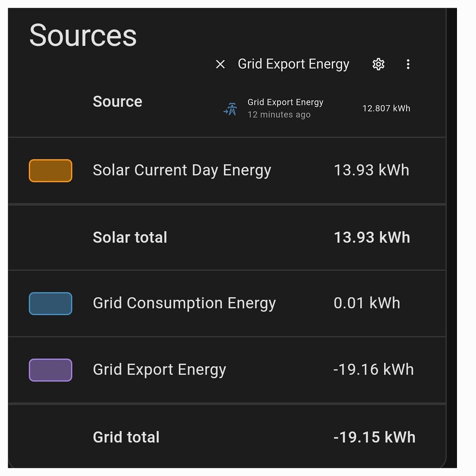The image size is (476, 476).
Task: Click the 13.93 kWh Solar total value
Action: click(372, 237)
